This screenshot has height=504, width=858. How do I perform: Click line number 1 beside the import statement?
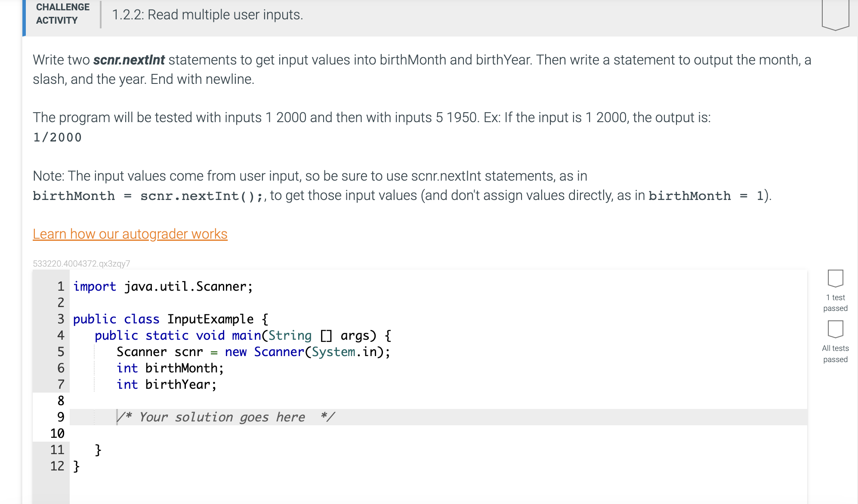60,286
